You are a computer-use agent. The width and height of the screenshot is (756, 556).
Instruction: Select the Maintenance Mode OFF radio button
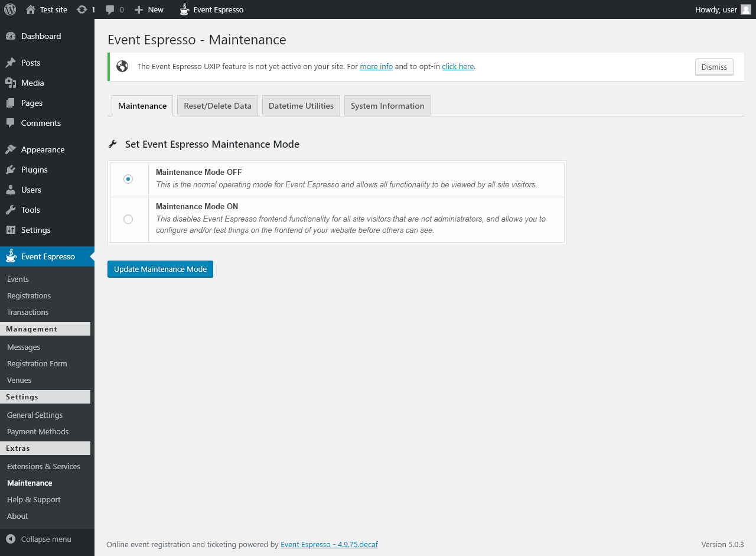[128, 179]
